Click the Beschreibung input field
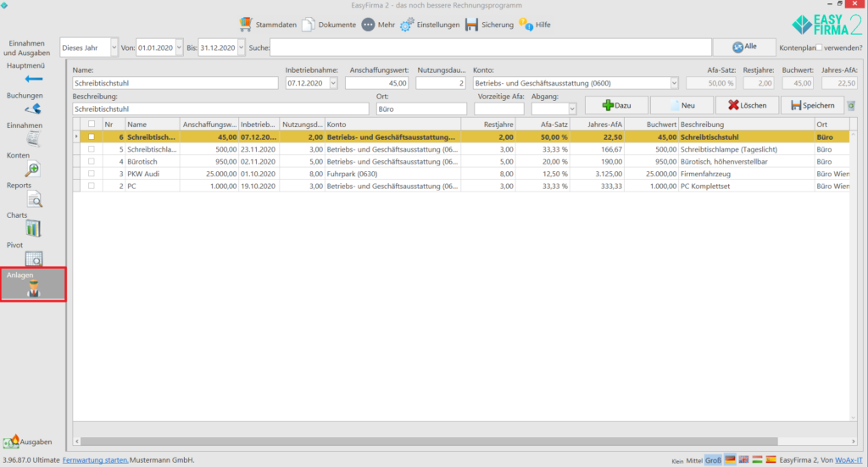The width and height of the screenshot is (868, 467). tap(220, 109)
